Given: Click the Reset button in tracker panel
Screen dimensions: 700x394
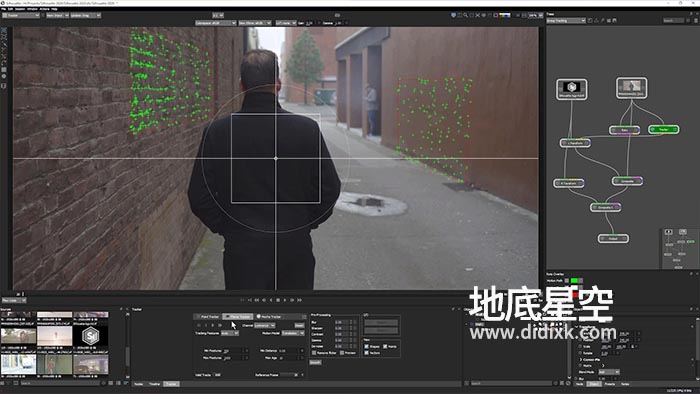Looking at the screenshot, I should point(299,325).
